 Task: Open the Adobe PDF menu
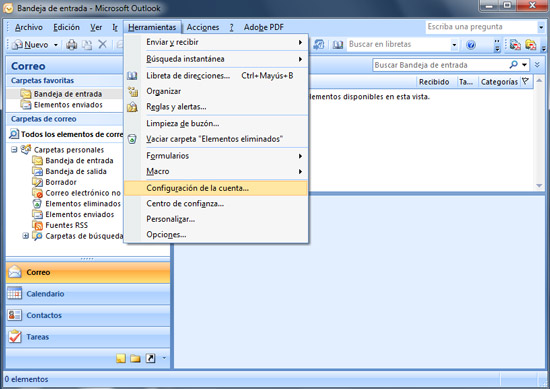click(x=264, y=27)
